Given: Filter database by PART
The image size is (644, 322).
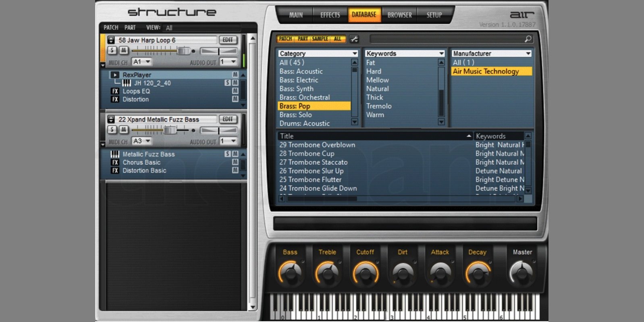Looking at the screenshot, I should [x=303, y=39].
